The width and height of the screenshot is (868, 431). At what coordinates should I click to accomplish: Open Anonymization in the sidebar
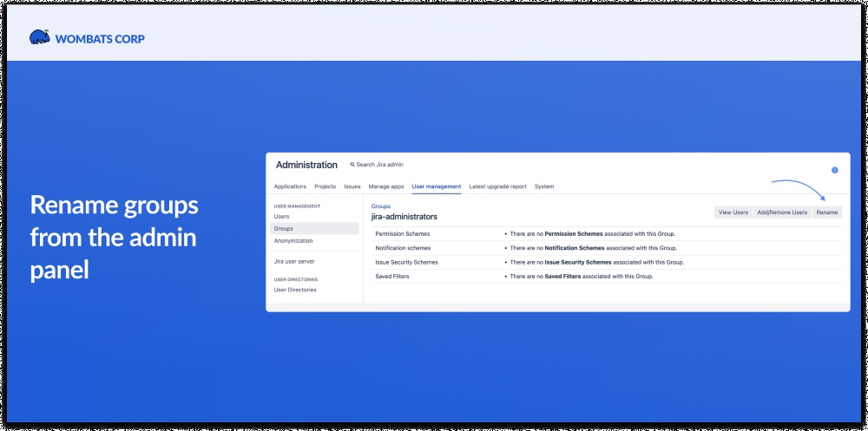293,241
